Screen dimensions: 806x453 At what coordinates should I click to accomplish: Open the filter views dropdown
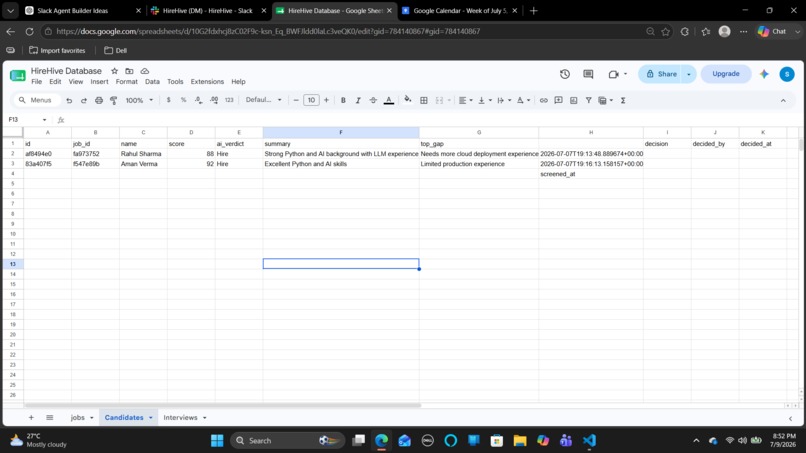[x=606, y=100]
